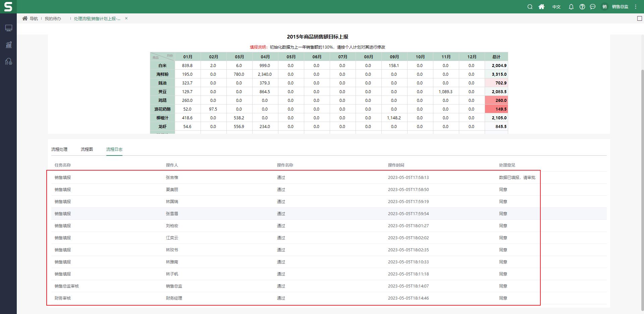Select log row of operator 刘柏宏
Viewport: 644px width, 314px height.
tap(329, 226)
